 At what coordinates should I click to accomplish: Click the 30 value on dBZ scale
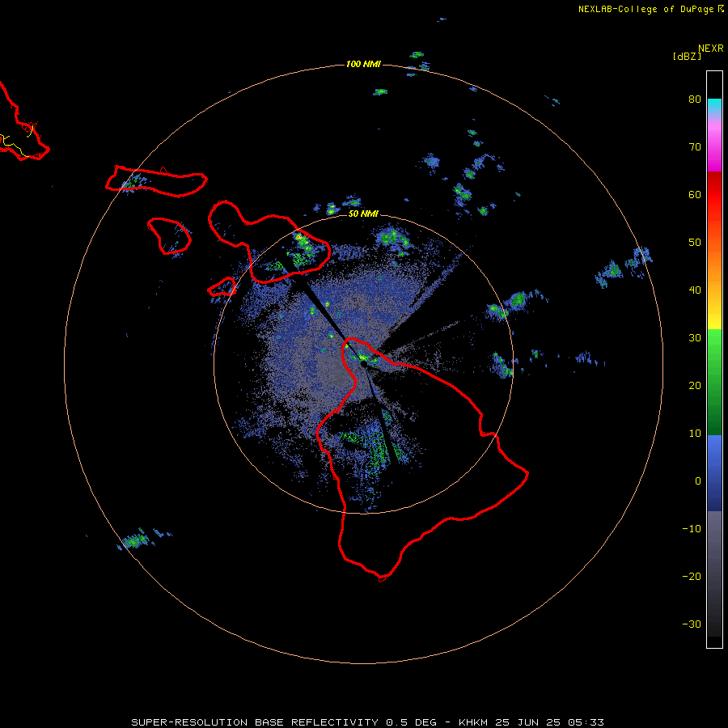(695, 337)
